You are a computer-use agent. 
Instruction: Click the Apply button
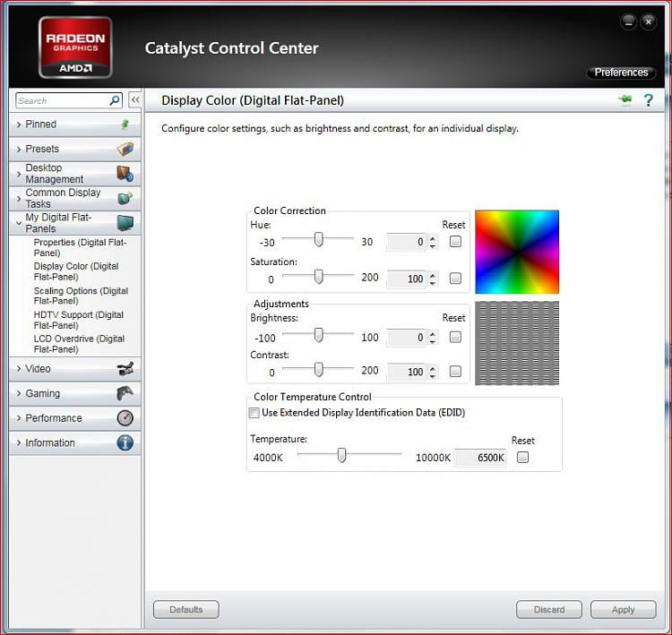623,609
